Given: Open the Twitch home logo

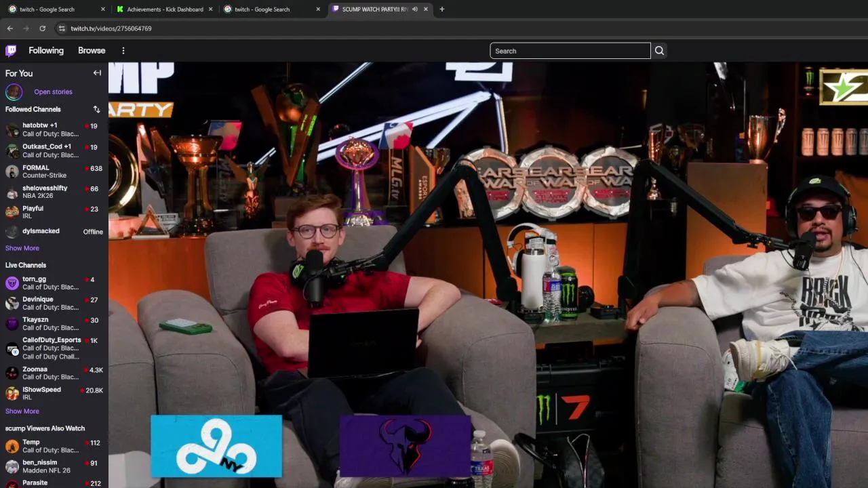Looking at the screenshot, I should pyautogui.click(x=11, y=51).
